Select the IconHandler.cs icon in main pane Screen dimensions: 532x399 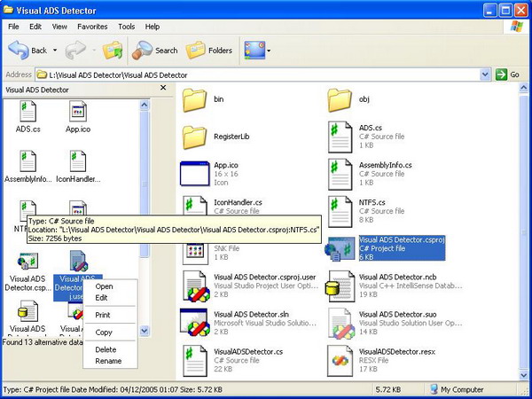click(194, 206)
